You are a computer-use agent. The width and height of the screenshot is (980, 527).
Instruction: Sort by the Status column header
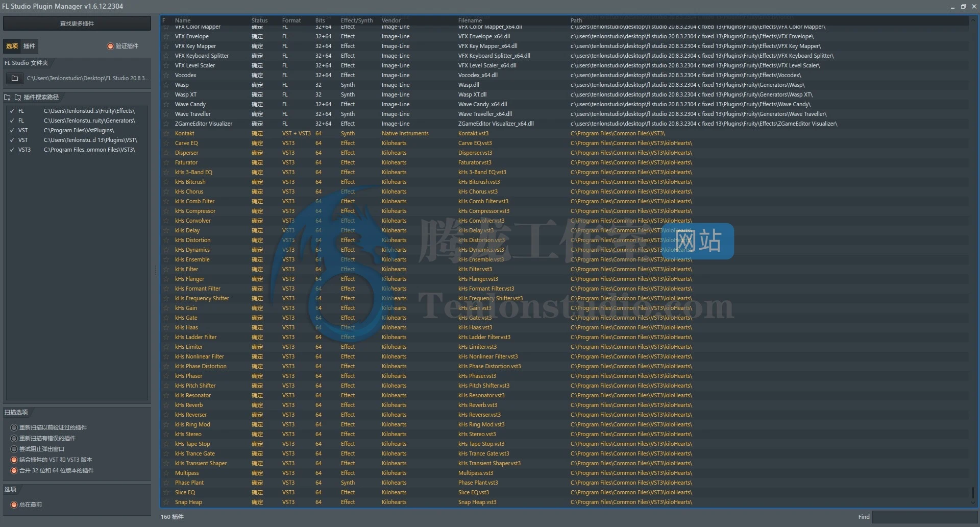coord(259,20)
